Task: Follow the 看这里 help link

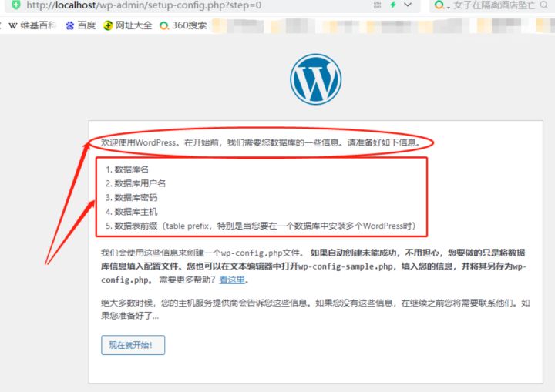Action: tap(232, 280)
